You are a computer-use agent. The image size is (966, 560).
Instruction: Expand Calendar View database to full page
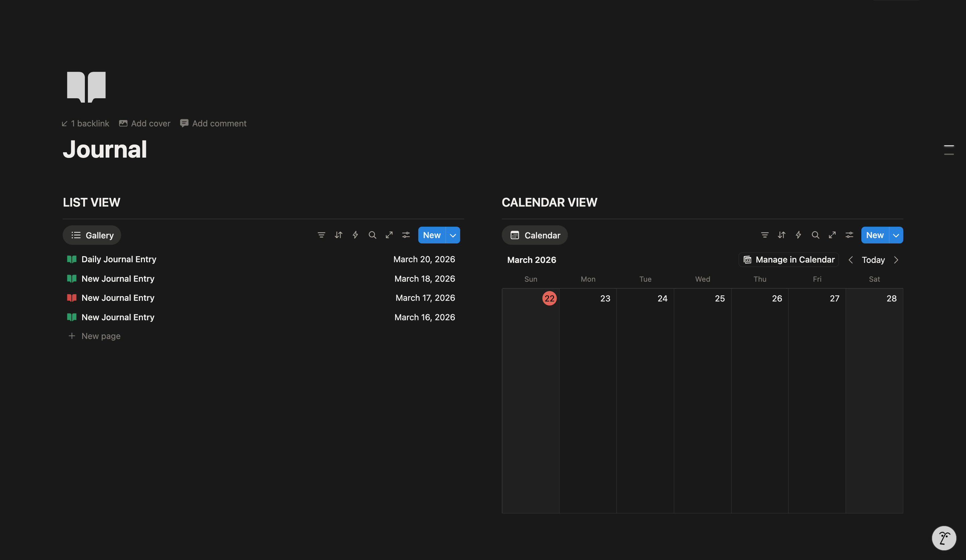coord(832,235)
